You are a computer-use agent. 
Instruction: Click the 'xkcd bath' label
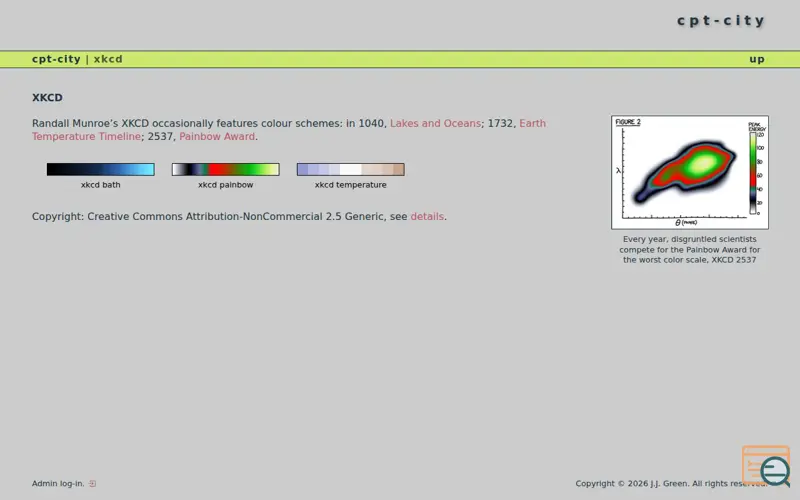point(101,185)
